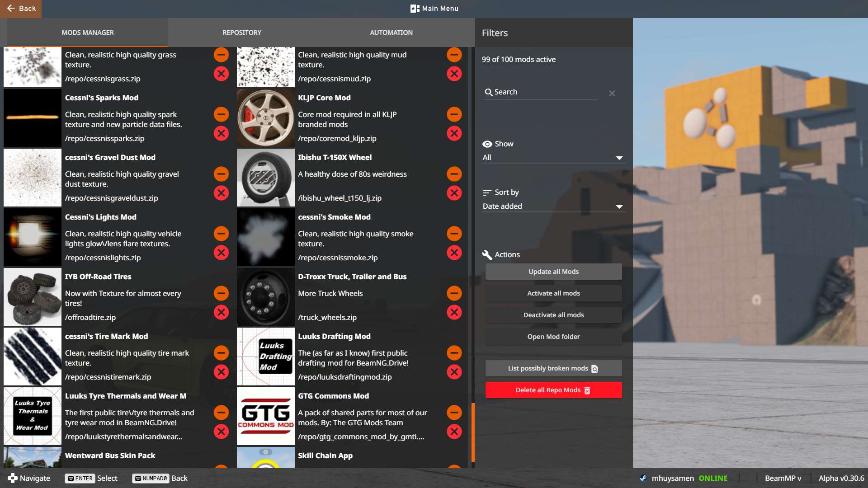Viewport: 868px width, 488px height.
Task: Deactivate Luuks Tyre Thermals and Wear mod
Action: 221,413
